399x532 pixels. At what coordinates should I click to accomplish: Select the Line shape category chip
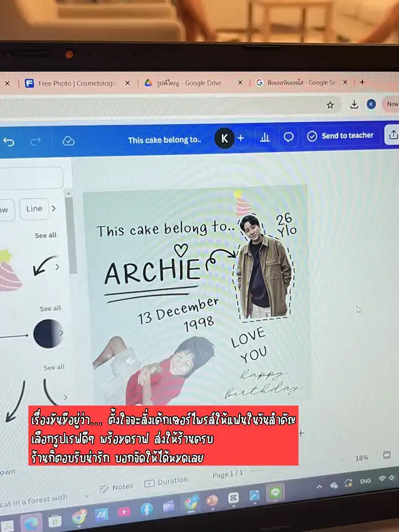pyautogui.click(x=34, y=209)
